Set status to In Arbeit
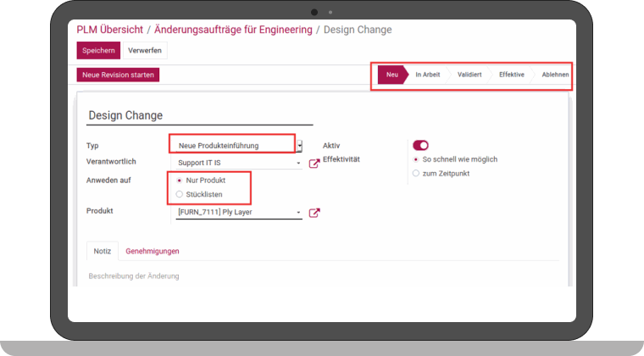Viewport: 644px width, 356px height. 427,75
